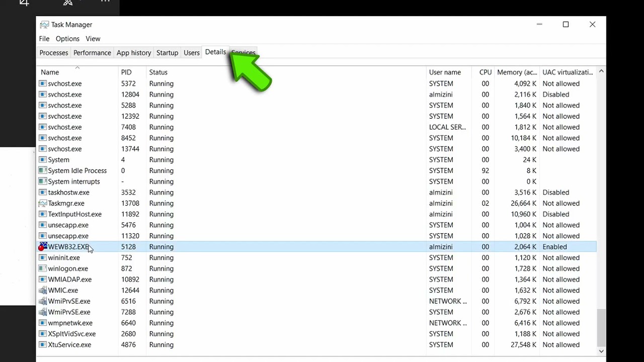Click icon of WmiPrvSE.exe with PID 7288
Screen dimensions: 644x362
43,312
